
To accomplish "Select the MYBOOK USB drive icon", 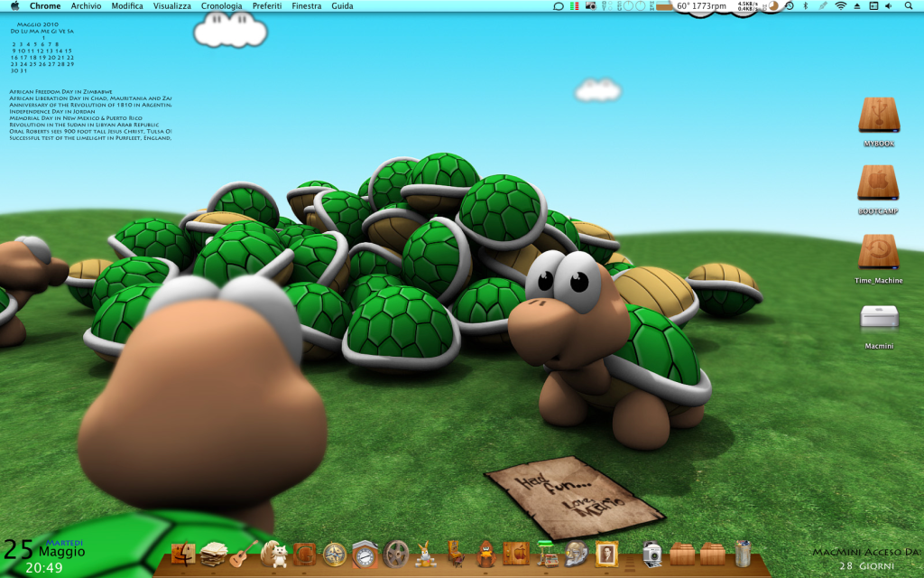I will pyautogui.click(x=879, y=116).
